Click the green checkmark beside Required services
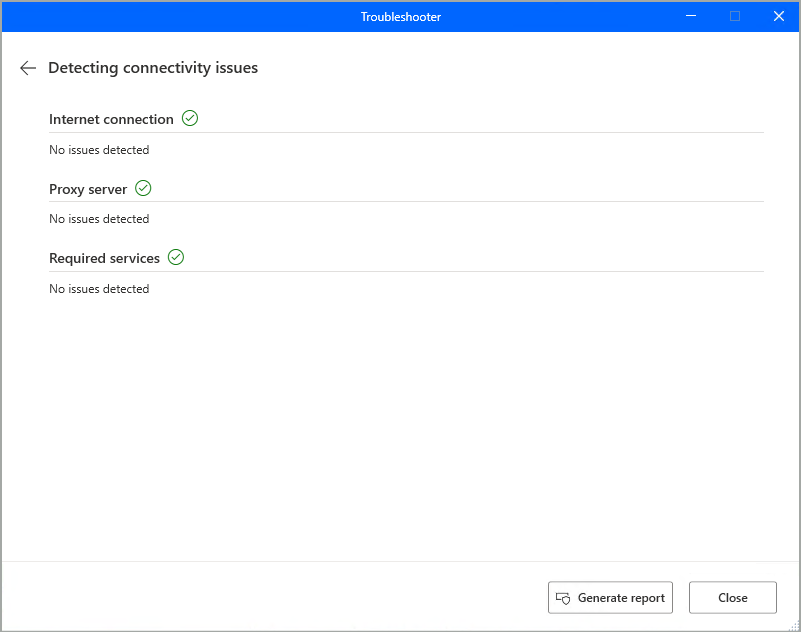Screen dimensions: 801x632 [176, 257]
